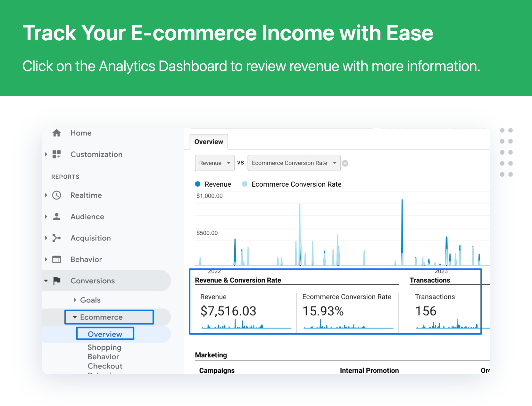Image resolution: width=532 pixels, height=406 pixels.
Task: Open the Ecommerce Conversion Rate dropdown
Action: [x=294, y=163]
